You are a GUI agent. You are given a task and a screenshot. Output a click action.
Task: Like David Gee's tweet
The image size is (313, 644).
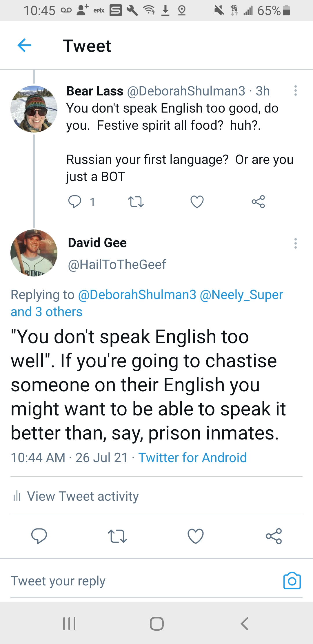pyautogui.click(x=196, y=536)
